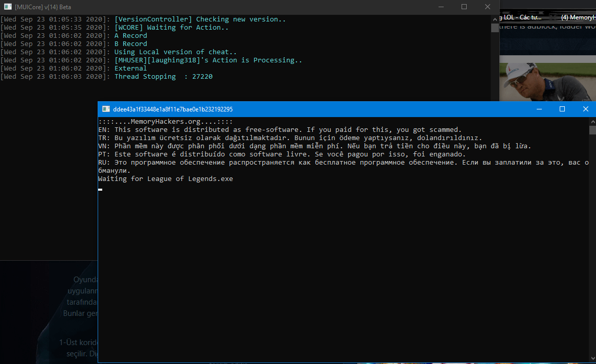Click the 'Using Local version of cheat..' line
This screenshot has height=364, width=596.
point(176,52)
